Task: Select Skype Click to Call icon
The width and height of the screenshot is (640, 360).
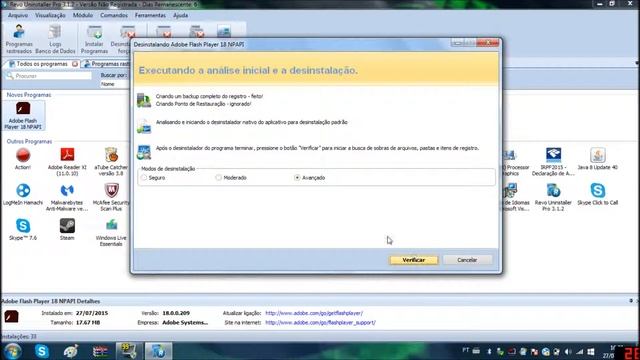Action: [598, 194]
